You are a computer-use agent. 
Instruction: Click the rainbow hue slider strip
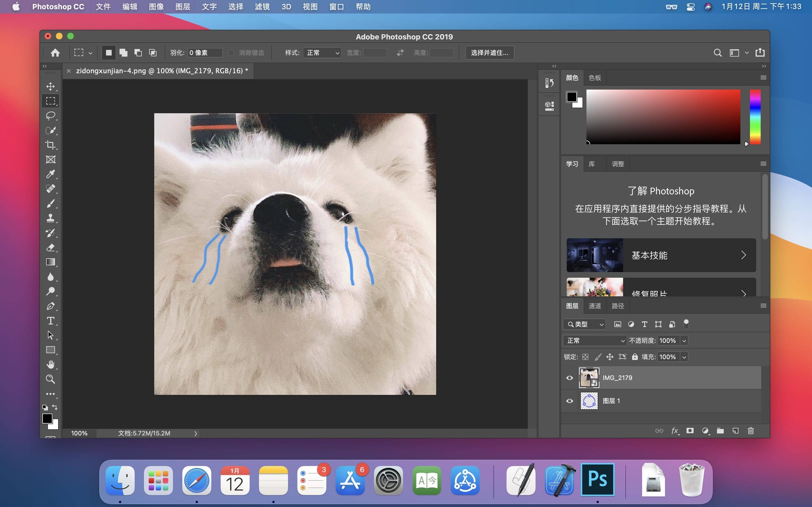click(755, 117)
